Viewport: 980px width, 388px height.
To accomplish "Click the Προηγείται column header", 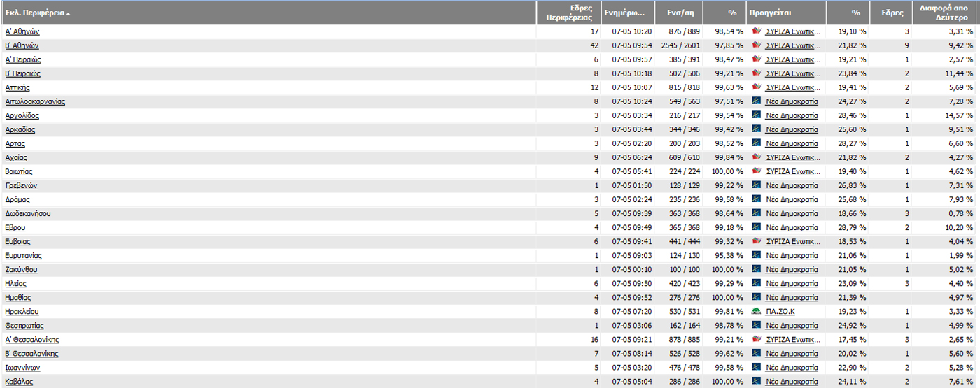I will 769,13.
